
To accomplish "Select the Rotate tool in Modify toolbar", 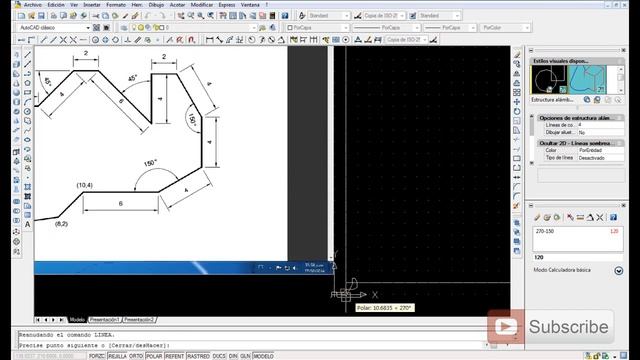I will click(517, 111).
